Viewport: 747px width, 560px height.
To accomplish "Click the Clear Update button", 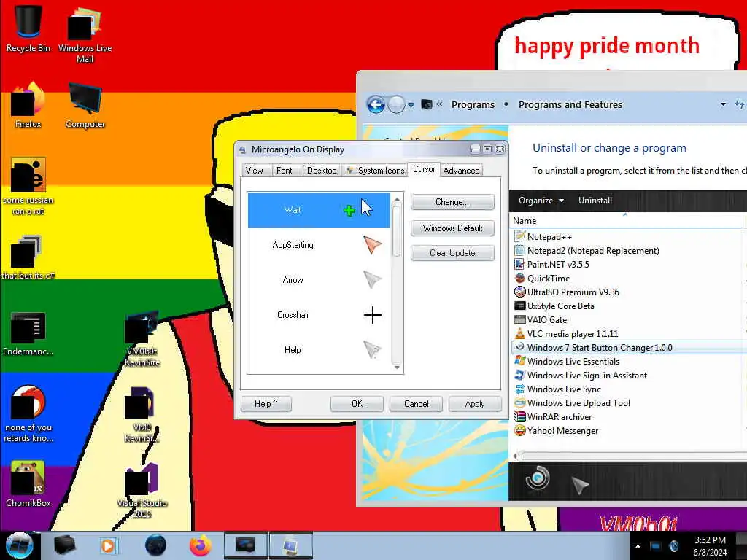I will pyautogui.click(x=452, y=253).
